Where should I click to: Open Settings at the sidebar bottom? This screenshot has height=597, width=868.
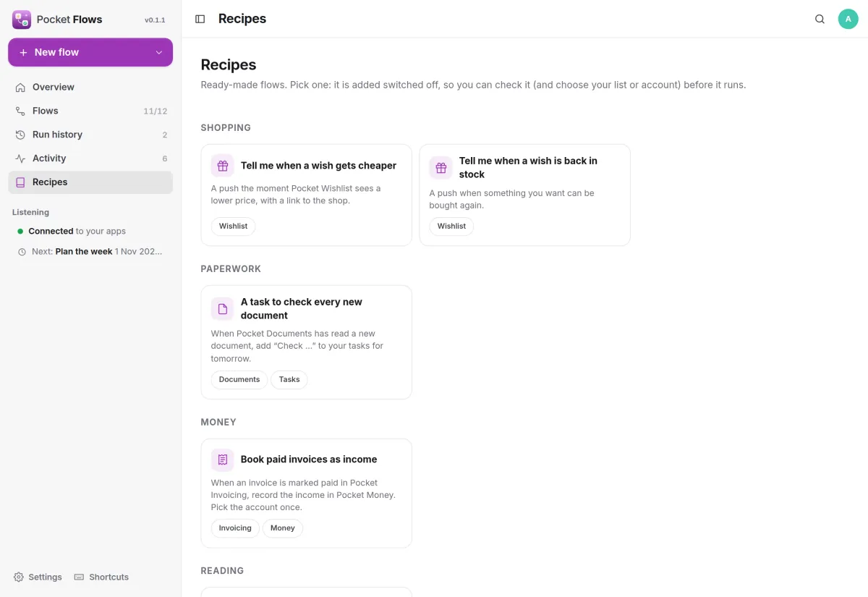pyautogui.click(x=38, y=577)
